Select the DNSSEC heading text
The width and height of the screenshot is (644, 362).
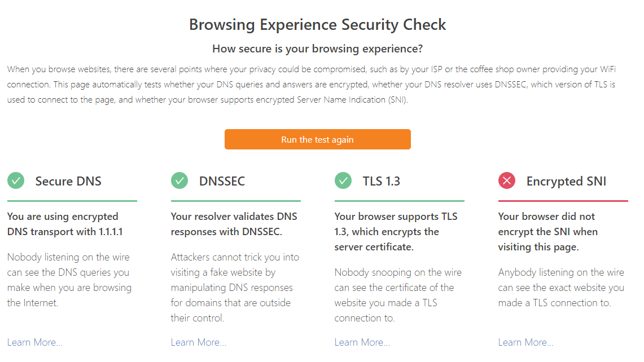[x=222, y=181]
